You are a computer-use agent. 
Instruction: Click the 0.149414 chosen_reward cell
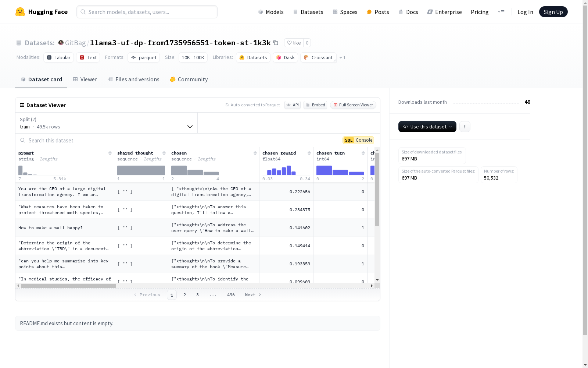[286, 246]
